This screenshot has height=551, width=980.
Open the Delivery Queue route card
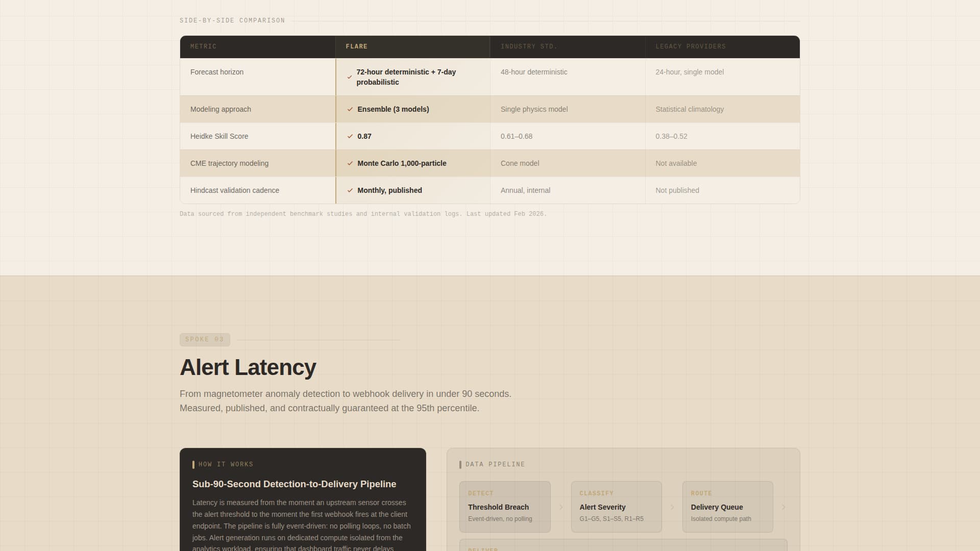pyautogui.click(x=727, y=507)
